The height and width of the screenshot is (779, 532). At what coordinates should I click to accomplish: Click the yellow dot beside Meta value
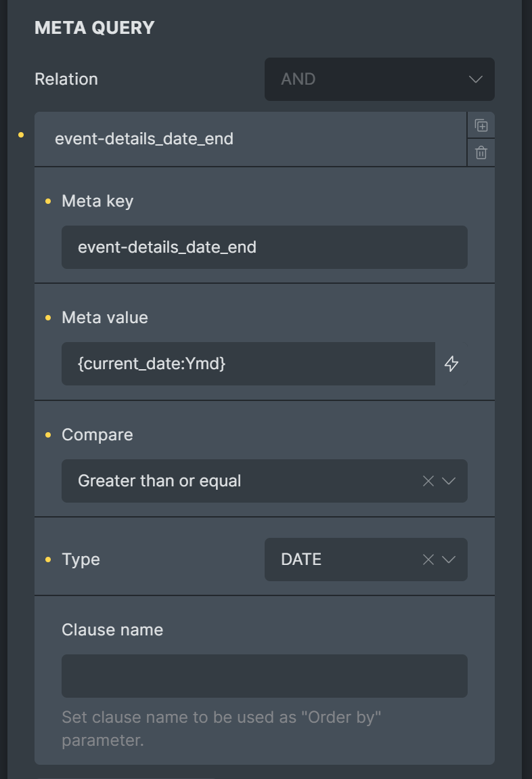pyautogui.click(x=48, y=318)
